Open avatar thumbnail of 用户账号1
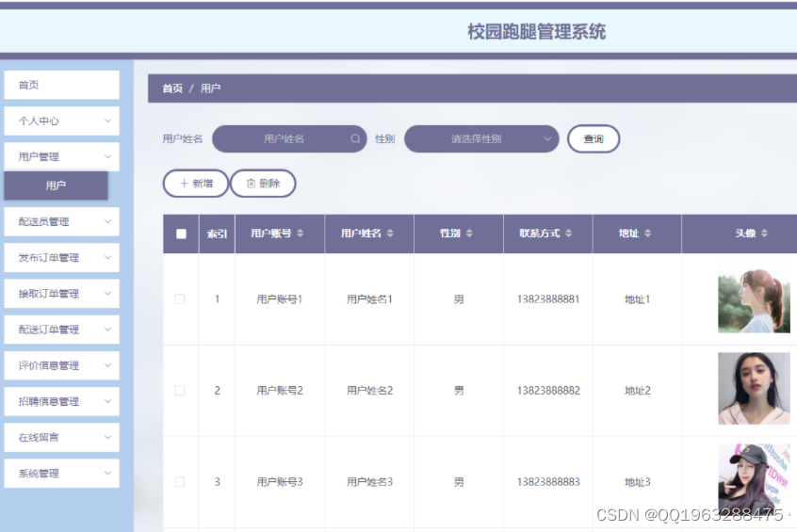 [754, 298]
